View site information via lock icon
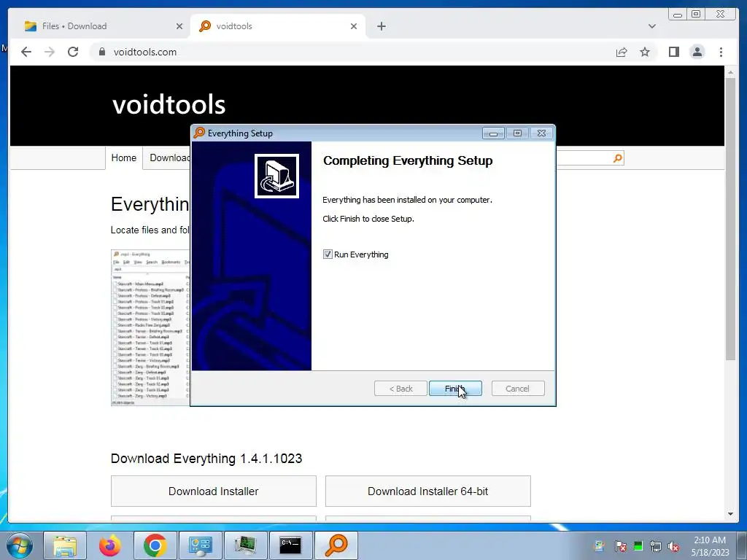747x560 pixels. tap(101, 52)
